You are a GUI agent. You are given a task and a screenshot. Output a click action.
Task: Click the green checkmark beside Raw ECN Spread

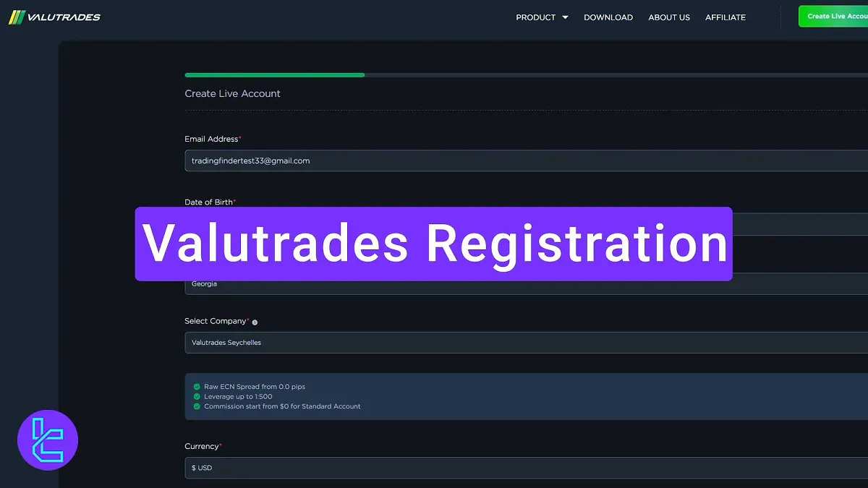pyautogui.click(x=195, y=387)
